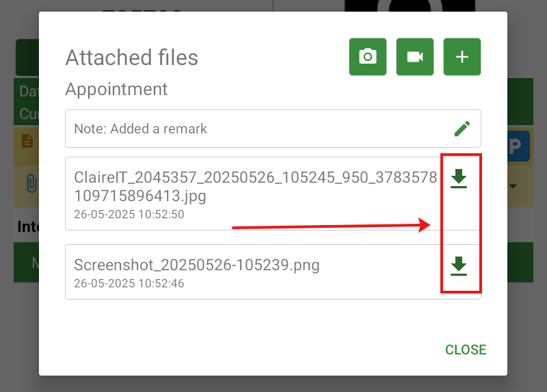The width and height of the screenshot is (547, 392).
Task: Close the Attached files dialog
Action: click(x=465, y=350)
